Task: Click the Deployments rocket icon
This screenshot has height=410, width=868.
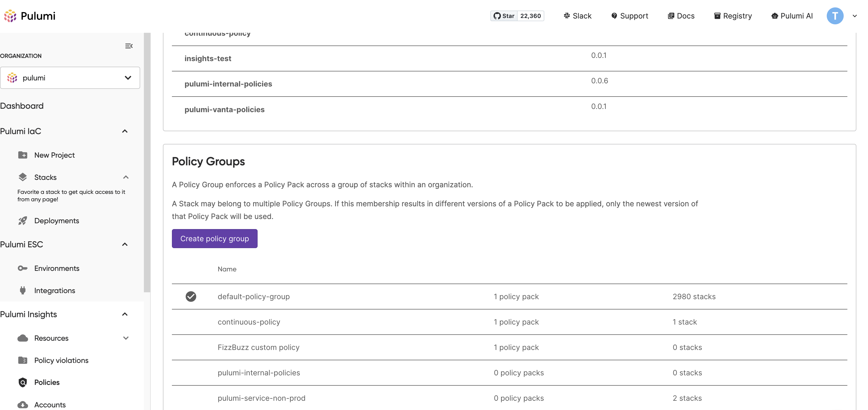Action: (22, 221)
